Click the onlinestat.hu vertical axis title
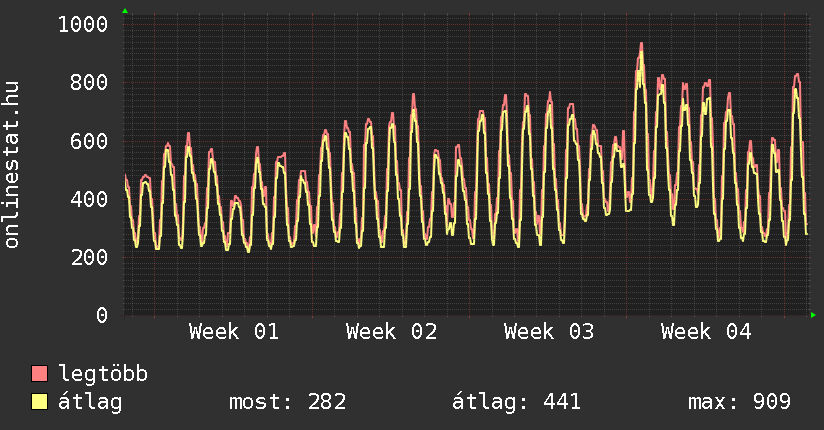This screenshot has height=430, width=824. pos(12,166)
